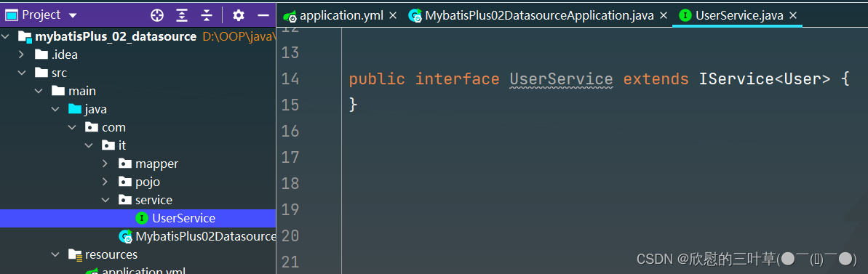Select the mybatisPlus_02_datasource project root
This screenshot has width=868, height=274.
(x=138, y=37)
